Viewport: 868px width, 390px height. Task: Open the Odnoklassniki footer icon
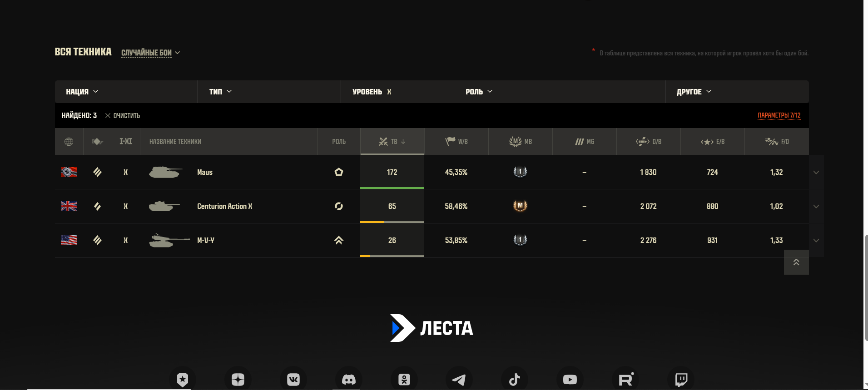tap(404, 379)
